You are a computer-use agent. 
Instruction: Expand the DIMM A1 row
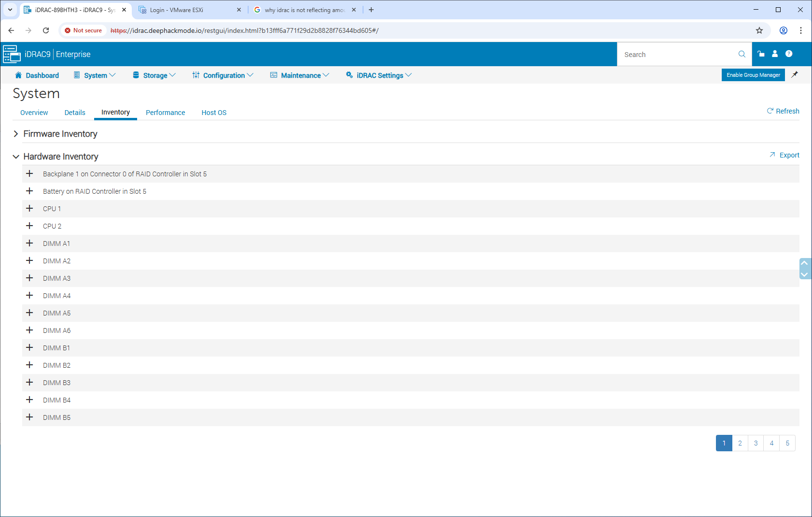pyautogui.click(x=29, y=243)
